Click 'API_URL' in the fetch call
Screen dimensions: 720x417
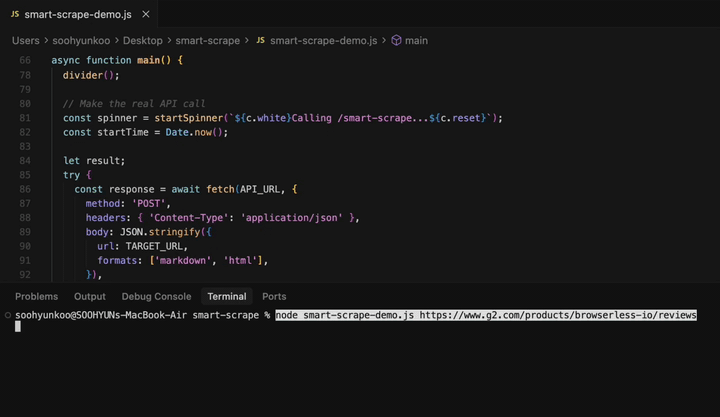tap(260, 189)
